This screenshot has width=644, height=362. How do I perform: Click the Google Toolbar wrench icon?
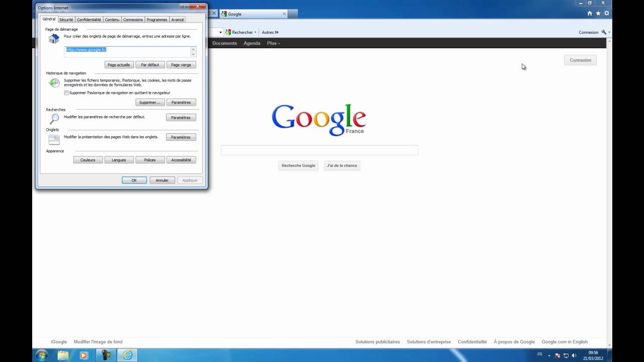[604, 32]
